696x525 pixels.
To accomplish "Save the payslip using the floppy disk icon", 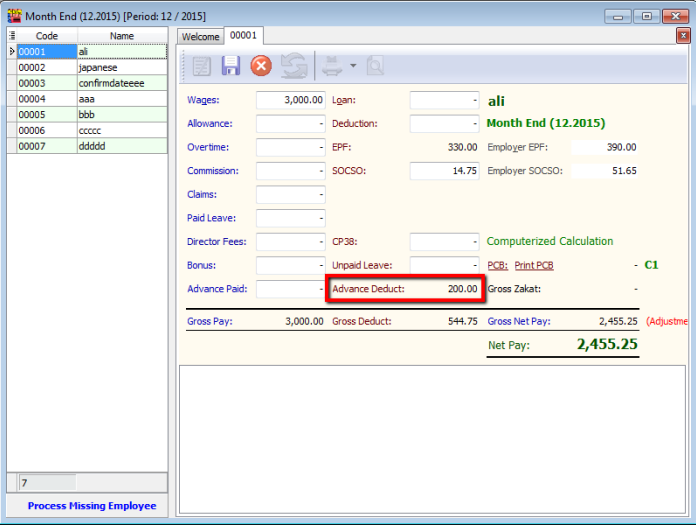I will pyautogui.click(x=231, y=67).
